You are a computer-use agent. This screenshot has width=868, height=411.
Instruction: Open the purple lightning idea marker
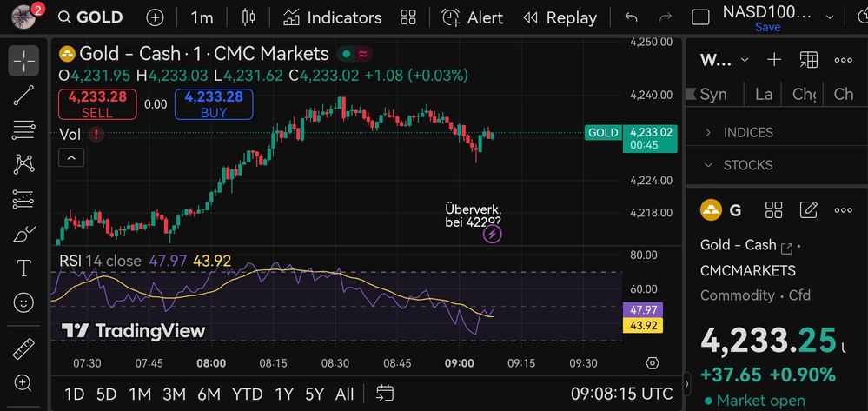(x=492, y=235)
